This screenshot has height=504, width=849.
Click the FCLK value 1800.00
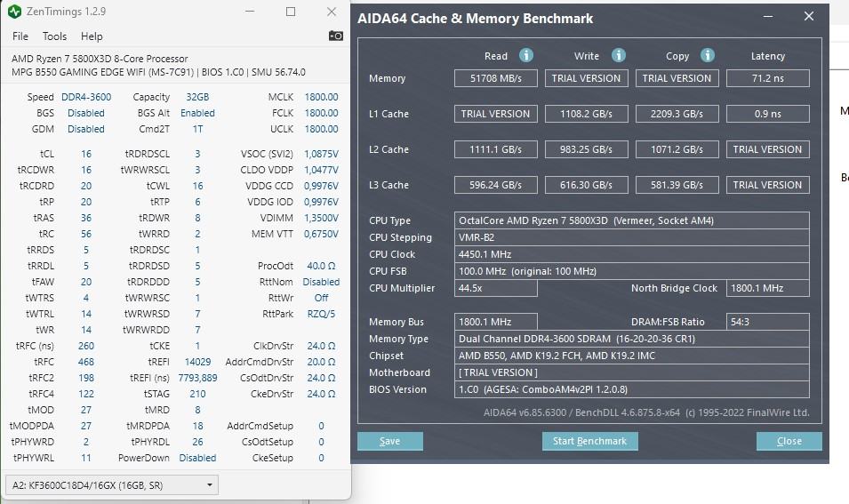click(x=321, y=113)
